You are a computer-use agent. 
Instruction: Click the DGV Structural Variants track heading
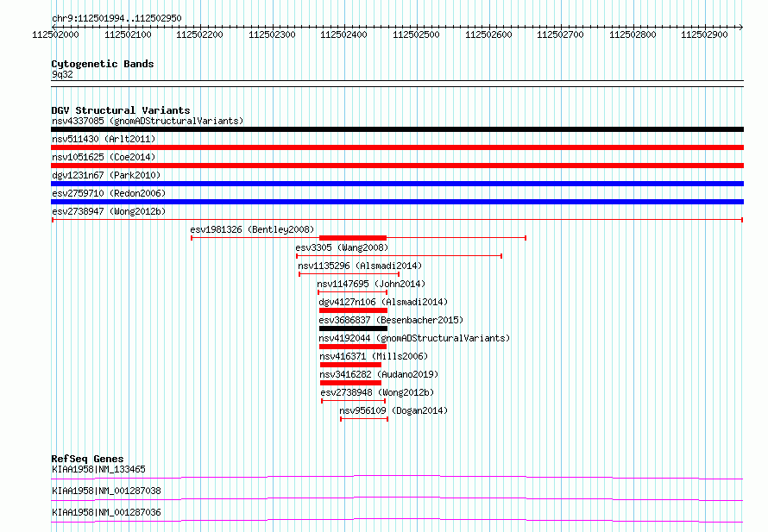121,110
